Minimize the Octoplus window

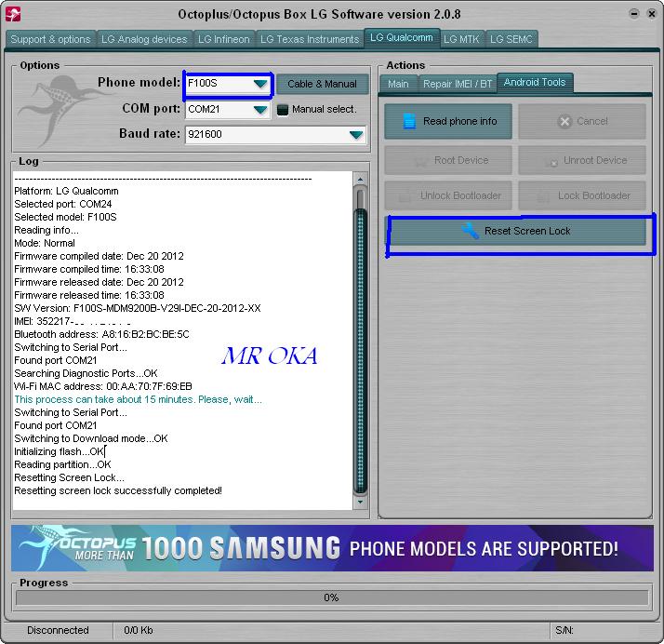[x=634, y=14]
